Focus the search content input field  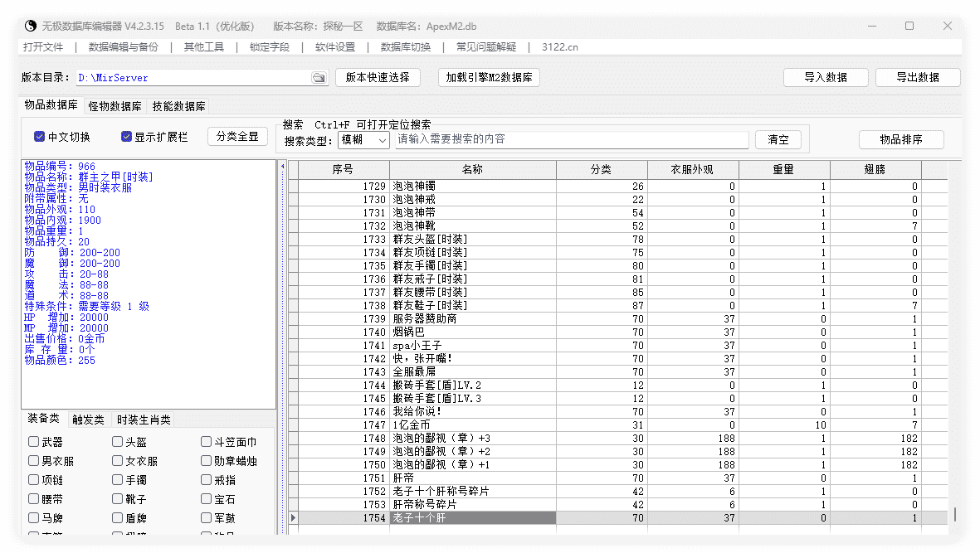(x=571, y=139)
